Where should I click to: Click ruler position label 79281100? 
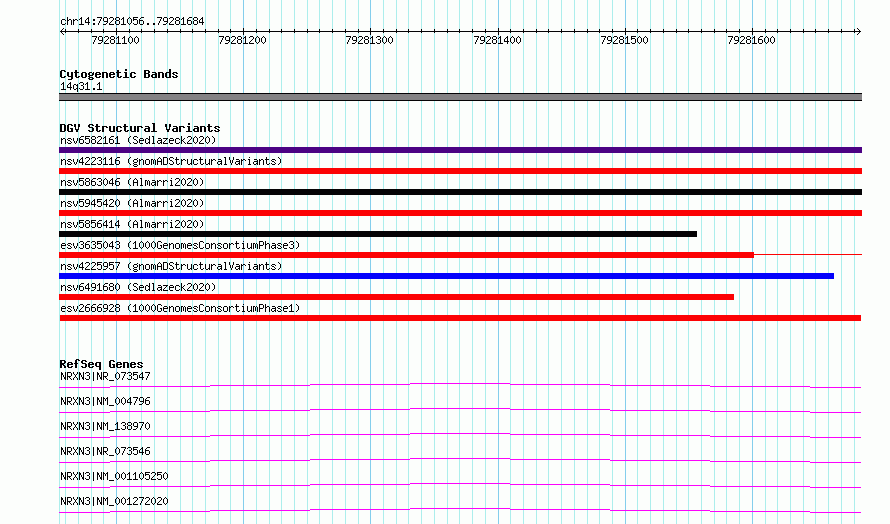pyautogui.click(x=115, y=40)
